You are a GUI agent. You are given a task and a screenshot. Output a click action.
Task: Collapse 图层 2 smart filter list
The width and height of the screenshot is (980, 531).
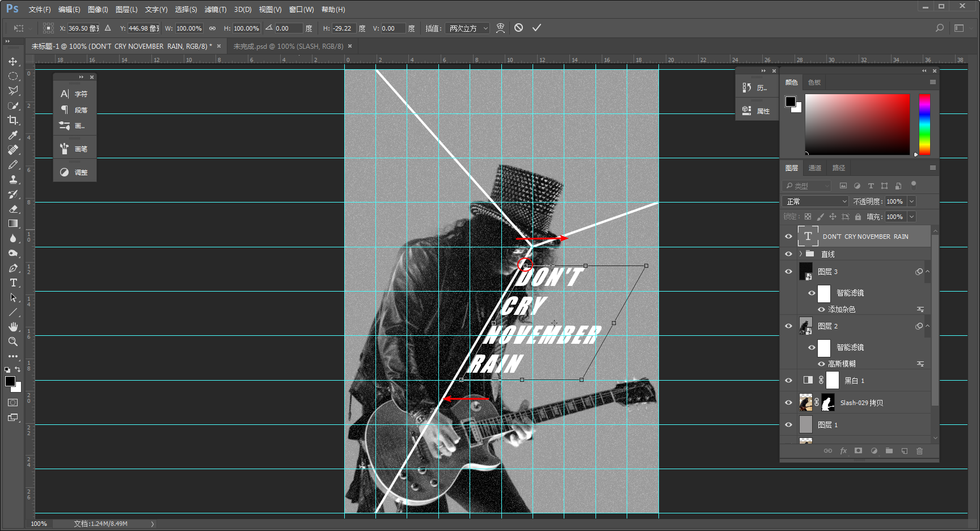[927, 326]
